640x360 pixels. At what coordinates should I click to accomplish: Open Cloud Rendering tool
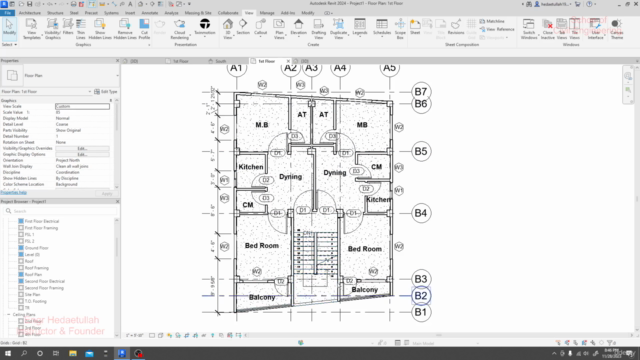pos(179,29)
